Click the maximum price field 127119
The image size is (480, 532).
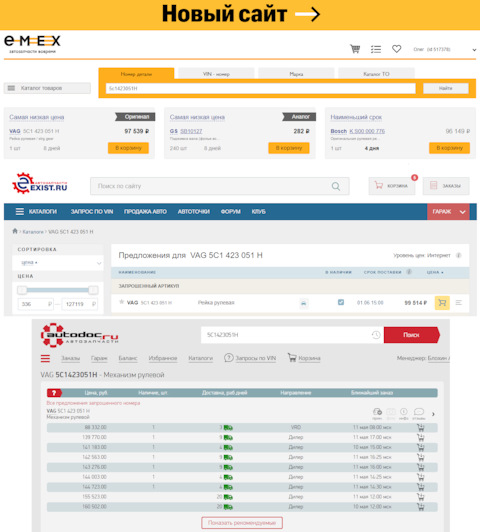[80, 304]
